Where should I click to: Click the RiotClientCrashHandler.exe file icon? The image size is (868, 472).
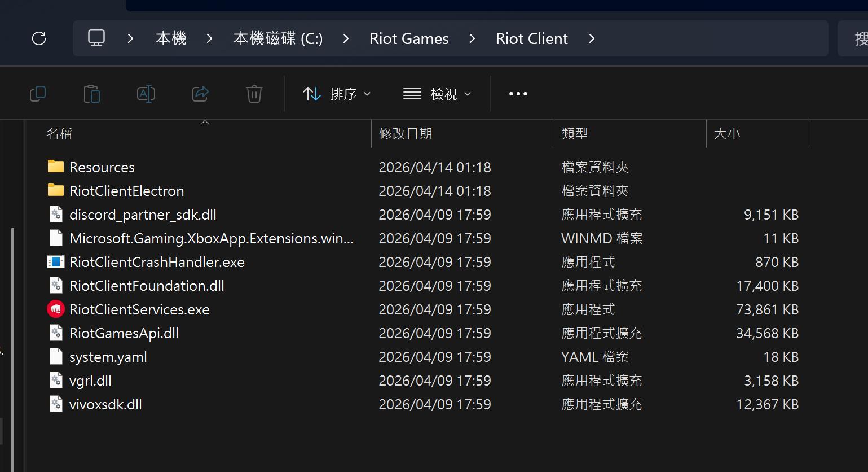(56, 262)
